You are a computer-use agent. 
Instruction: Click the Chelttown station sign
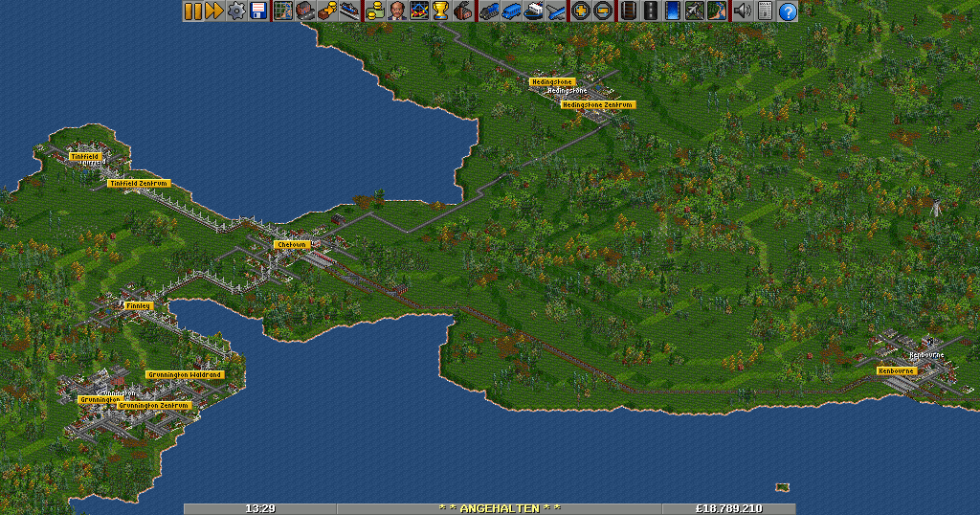[x=291, y=245]
